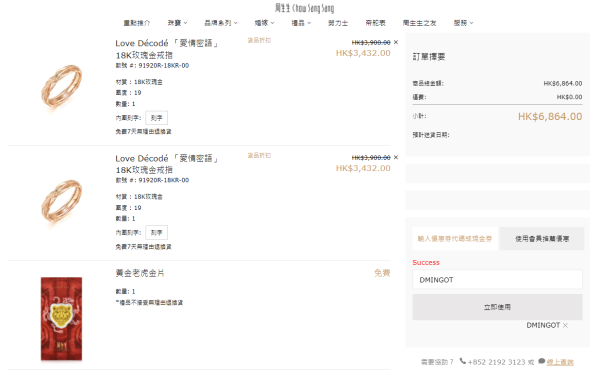This screenshot has height=381, width=600.
Task: Open the first rose gold ring thumbnail
Action: pyautogui.click(x=62, y=87)
